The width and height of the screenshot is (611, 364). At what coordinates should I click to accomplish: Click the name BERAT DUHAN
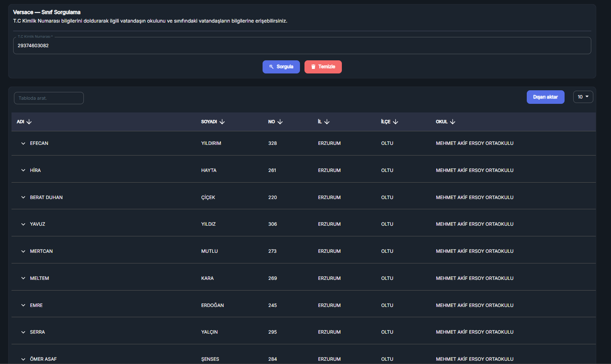coord(46,197)
